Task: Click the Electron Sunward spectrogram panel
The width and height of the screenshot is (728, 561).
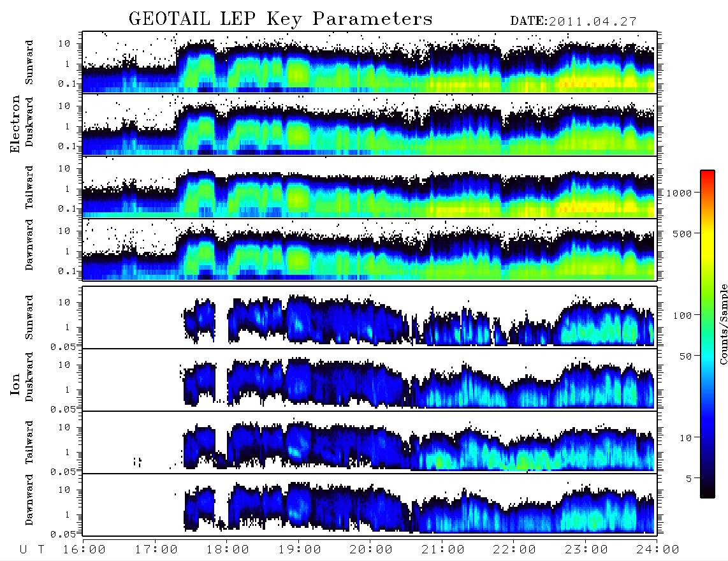Action: coord(370,62)
